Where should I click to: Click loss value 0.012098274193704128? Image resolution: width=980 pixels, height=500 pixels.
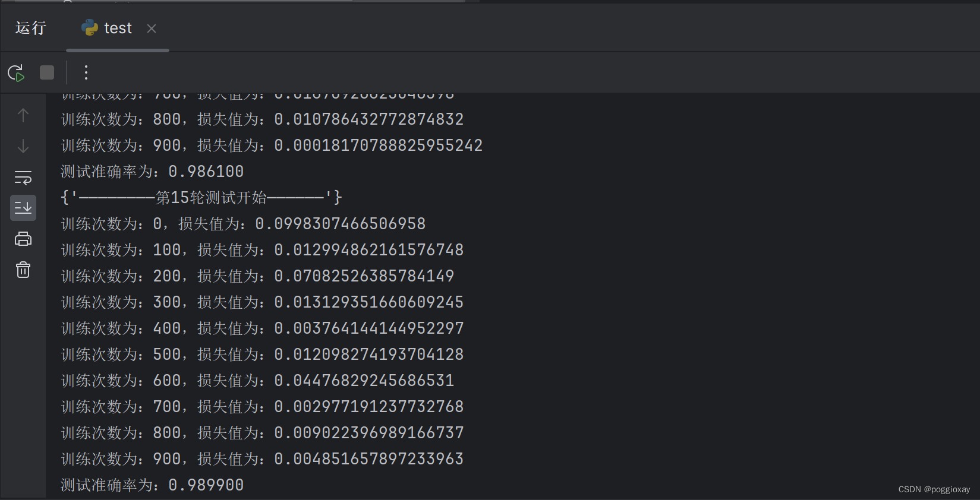(x=369, y=355)
